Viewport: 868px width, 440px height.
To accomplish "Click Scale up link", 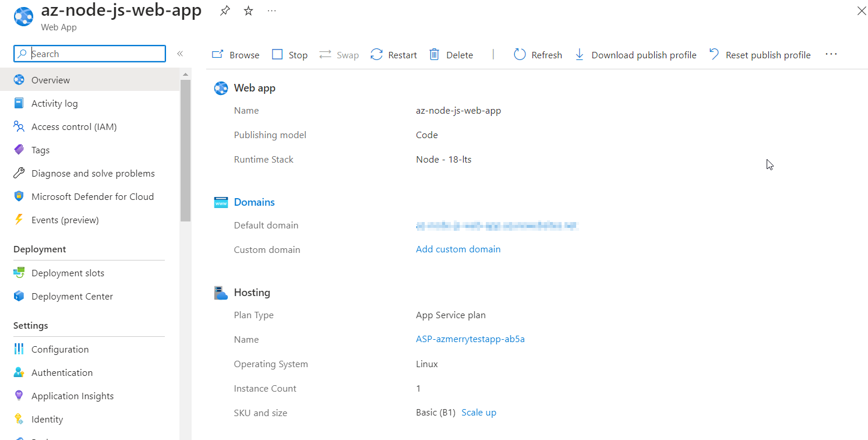I will coord(479,413).
